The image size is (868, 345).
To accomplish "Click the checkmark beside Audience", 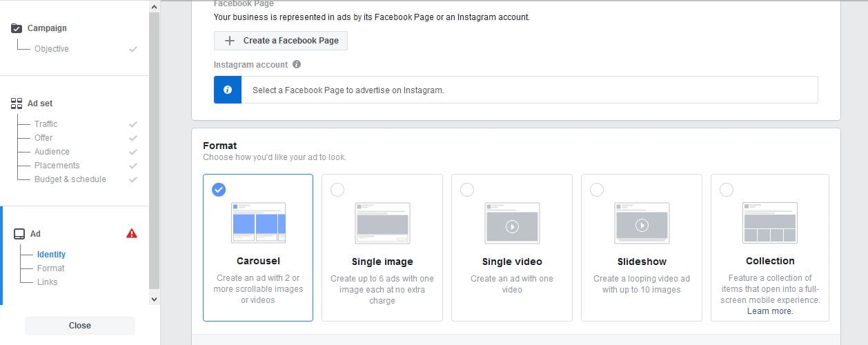I will point(133,152).
